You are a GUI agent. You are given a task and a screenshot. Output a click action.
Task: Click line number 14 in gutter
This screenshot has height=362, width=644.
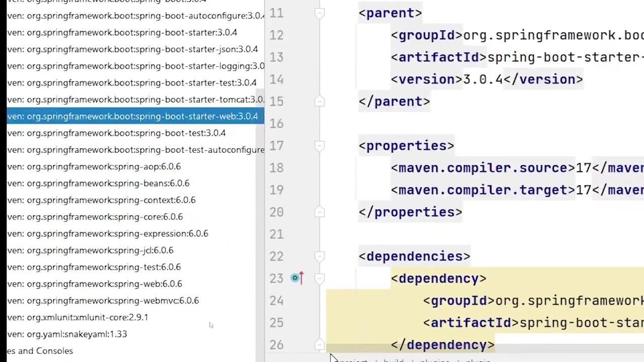(x=276, y=79)
